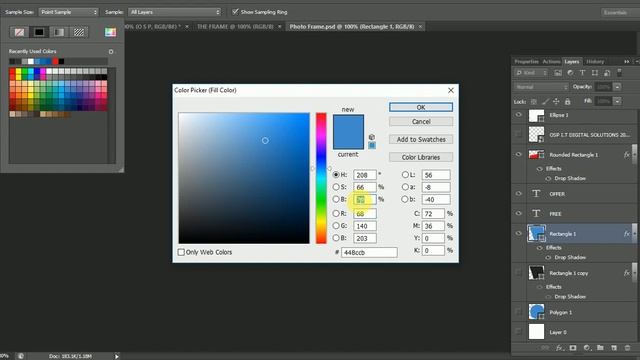Add a layer style from fx footer button
This screenshot has height=360, width=640.
point(559,348)
